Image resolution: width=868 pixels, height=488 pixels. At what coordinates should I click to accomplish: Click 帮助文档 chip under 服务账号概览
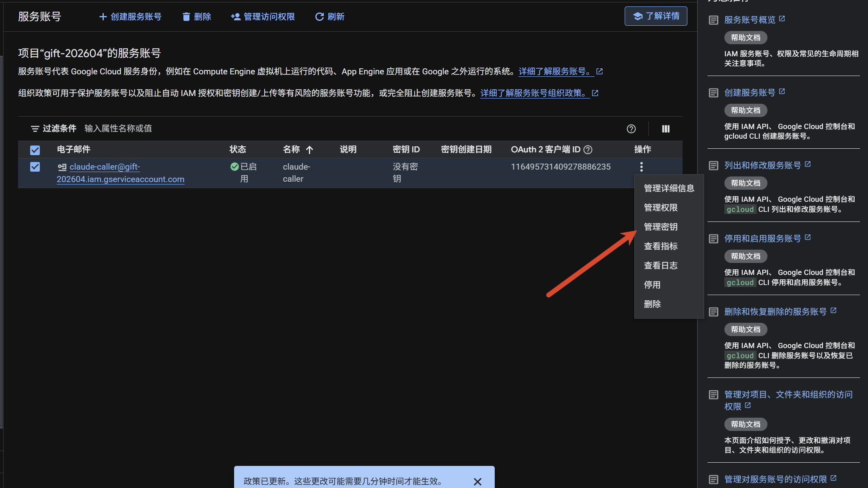[x=746, y=38]
